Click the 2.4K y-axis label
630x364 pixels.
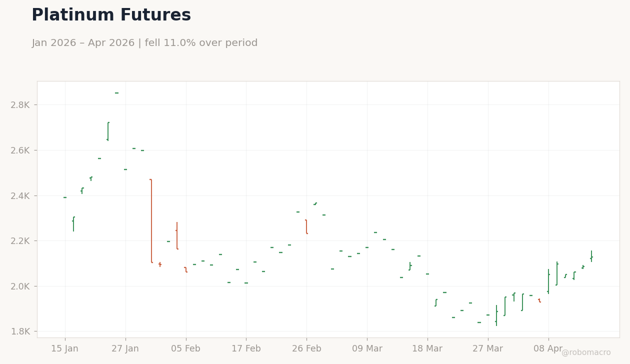click(x=20, y=196)
